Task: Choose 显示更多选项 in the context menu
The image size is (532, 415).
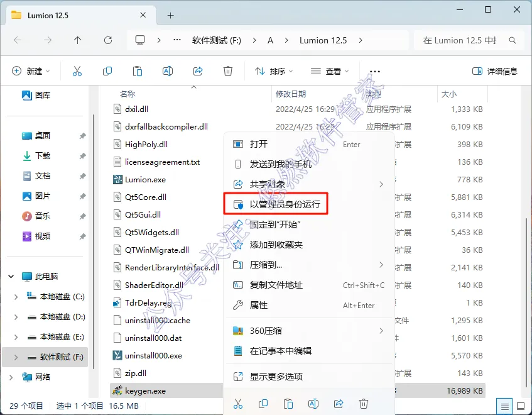Action: pos(309,377)
